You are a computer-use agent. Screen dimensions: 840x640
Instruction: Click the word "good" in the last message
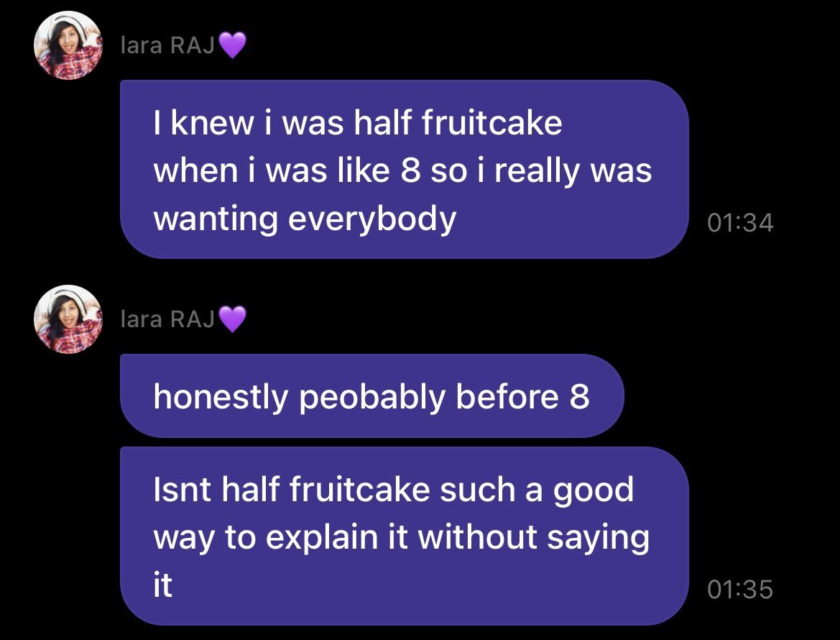coord(593,490)
